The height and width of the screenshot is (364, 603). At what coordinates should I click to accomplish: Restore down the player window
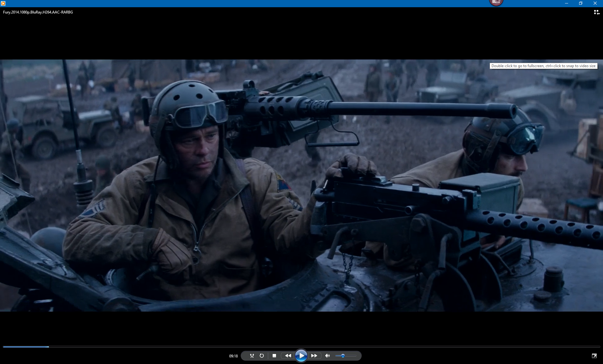pos(581,3)
